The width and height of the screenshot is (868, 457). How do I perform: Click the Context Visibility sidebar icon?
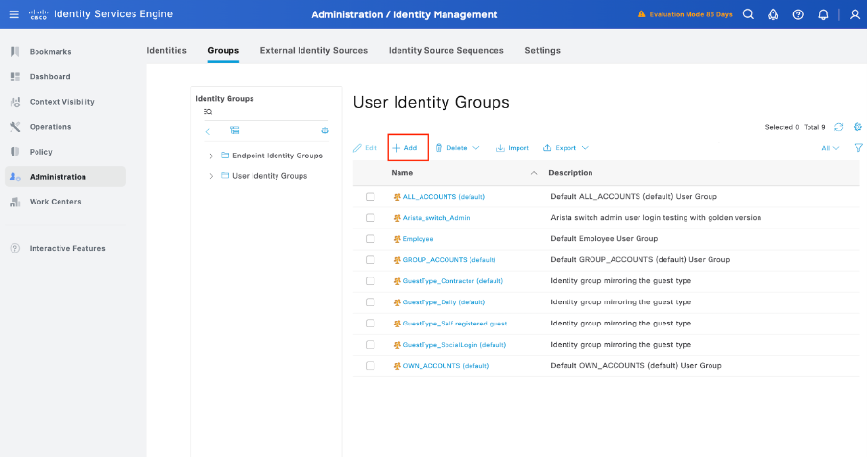click(15, 101)
